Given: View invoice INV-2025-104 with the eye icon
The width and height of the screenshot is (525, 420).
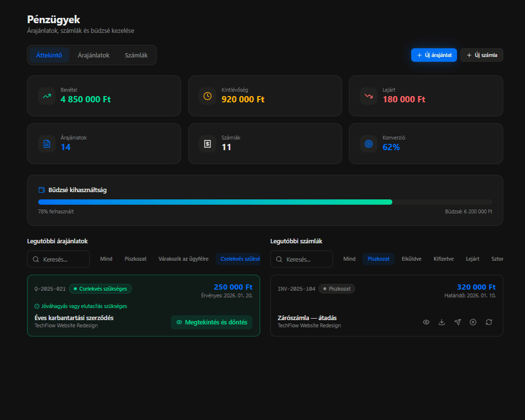Looking at the screenshot, I should click(426, 322).
